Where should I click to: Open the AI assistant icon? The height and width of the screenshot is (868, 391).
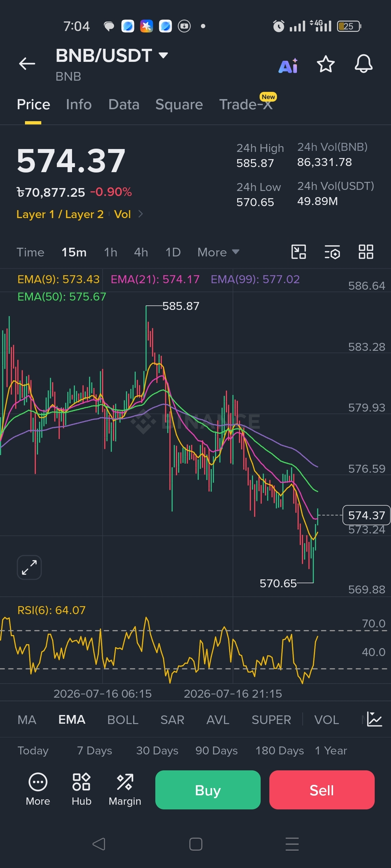pyautogui.click(x=288, y=65)
